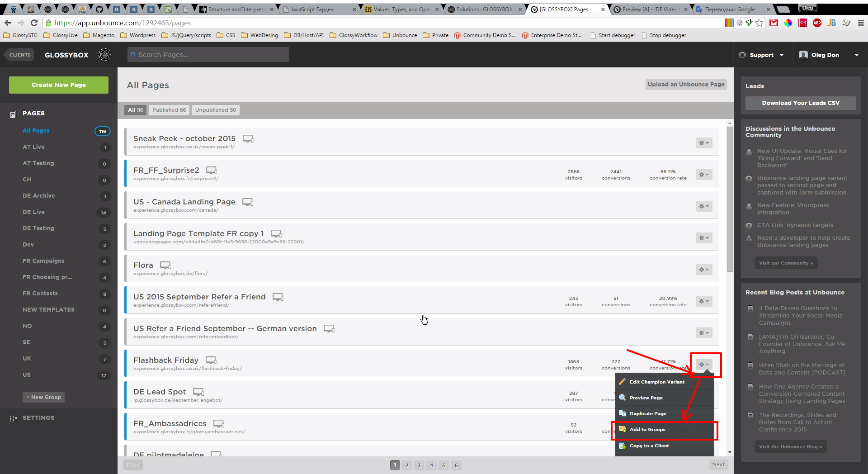The image size is (868, 474).
Task: Bookmark this page with the star icon
Action: point(759,23)
